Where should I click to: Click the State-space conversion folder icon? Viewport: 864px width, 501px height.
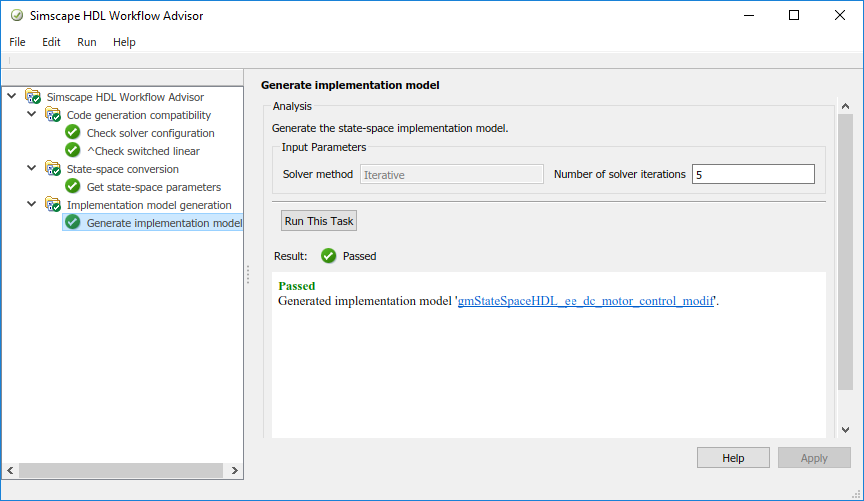53,169
